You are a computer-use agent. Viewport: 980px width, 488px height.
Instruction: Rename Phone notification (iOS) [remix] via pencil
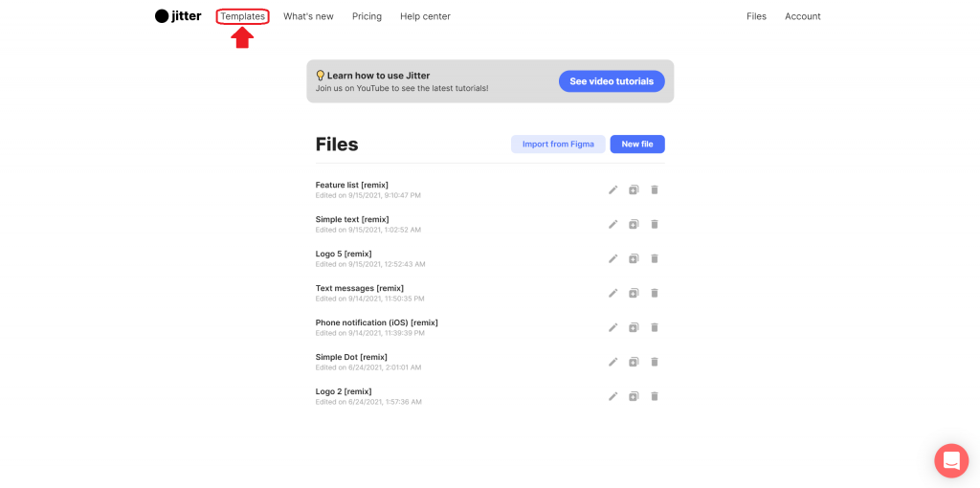click(613, 327)
